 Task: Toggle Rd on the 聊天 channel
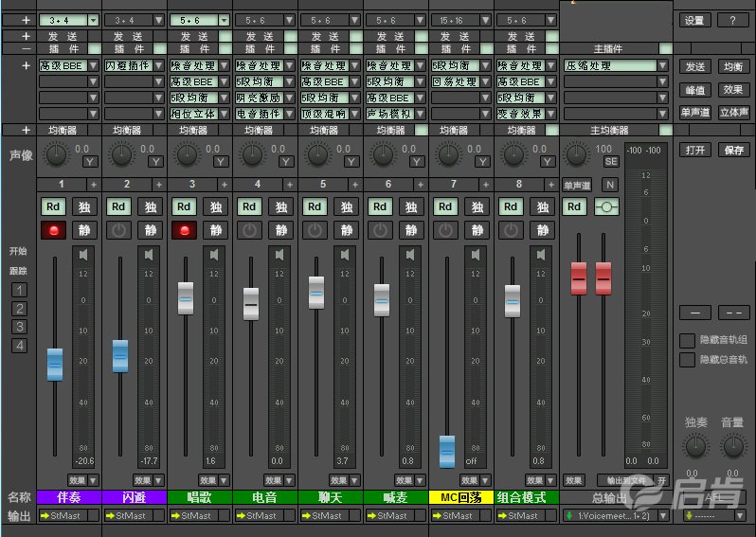click(315, 206)
